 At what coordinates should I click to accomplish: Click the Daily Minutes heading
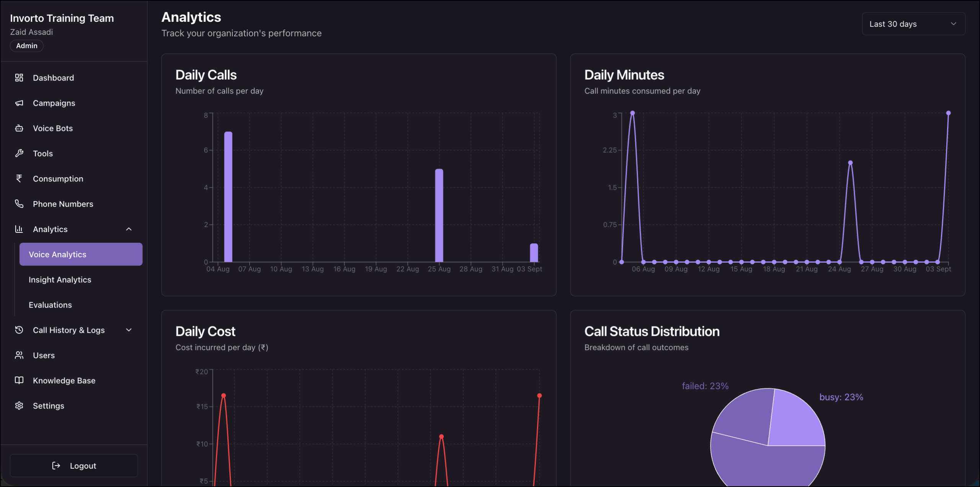coord(624,75)
